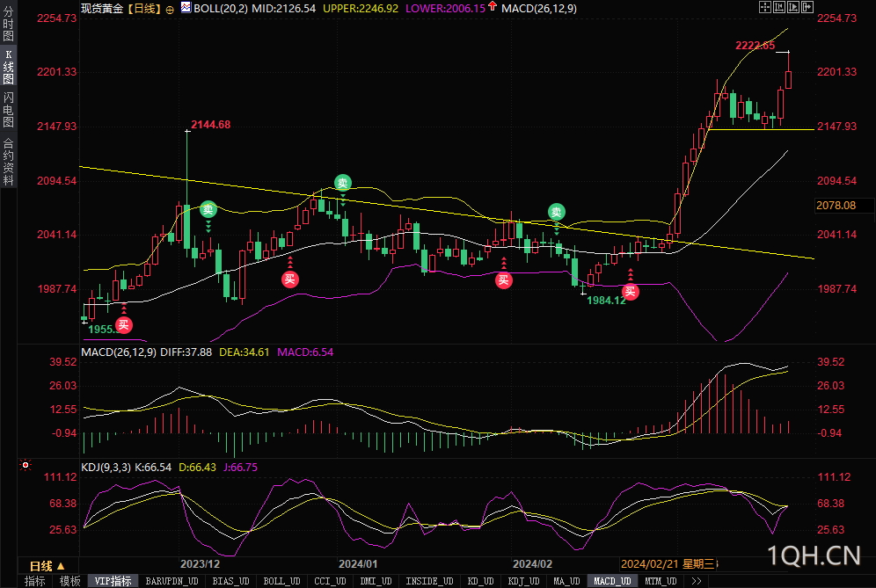
Task: Click buy marker beside the 1984.12 label
Action: [631, 292]
